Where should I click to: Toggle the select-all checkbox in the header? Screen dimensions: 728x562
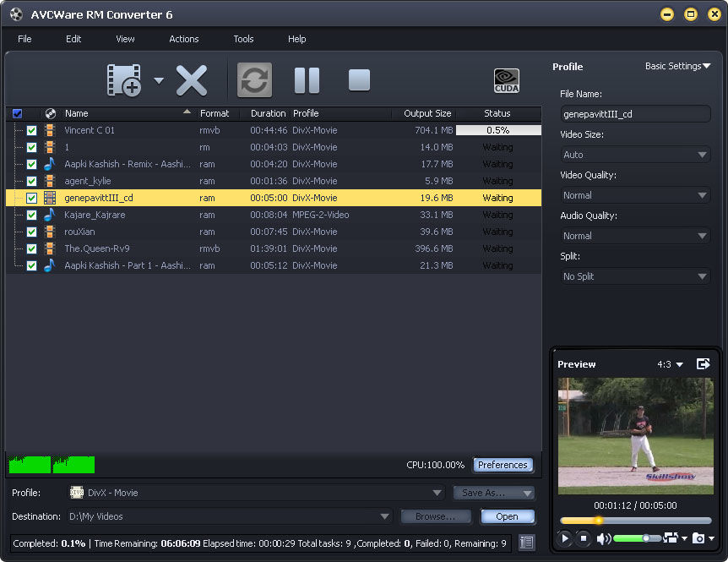[17, 113]
